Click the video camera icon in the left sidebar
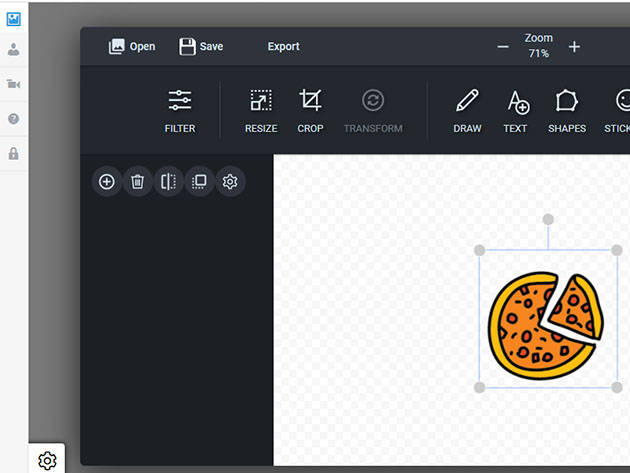The width and height of the screenshot is (630, 473). point(14,84)
